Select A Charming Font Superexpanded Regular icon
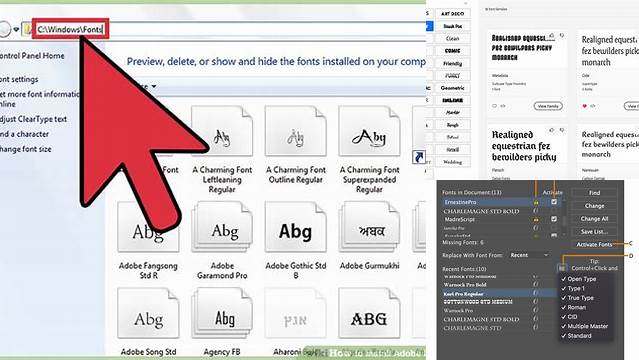This screenshot has width=639, height=360. click(x=369, y=131)
